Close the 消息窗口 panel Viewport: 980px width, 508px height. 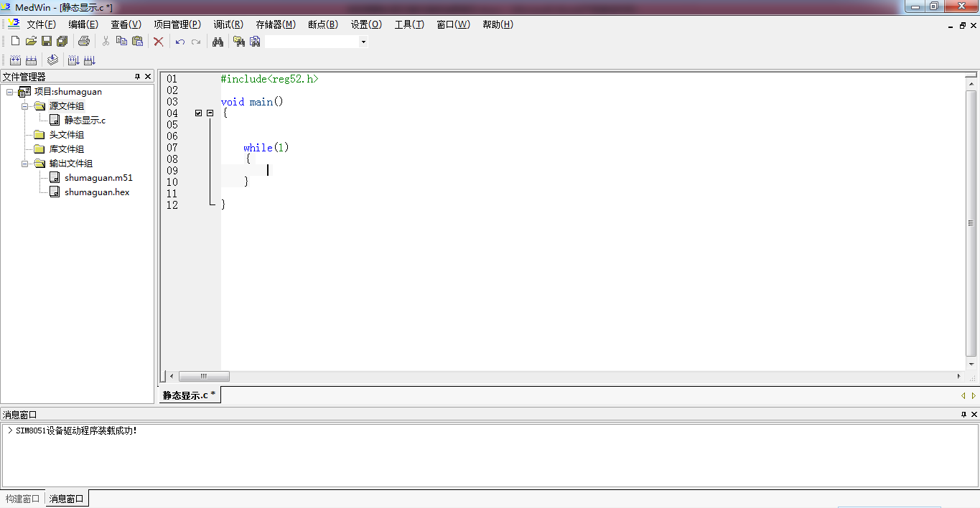click(974, 415)
